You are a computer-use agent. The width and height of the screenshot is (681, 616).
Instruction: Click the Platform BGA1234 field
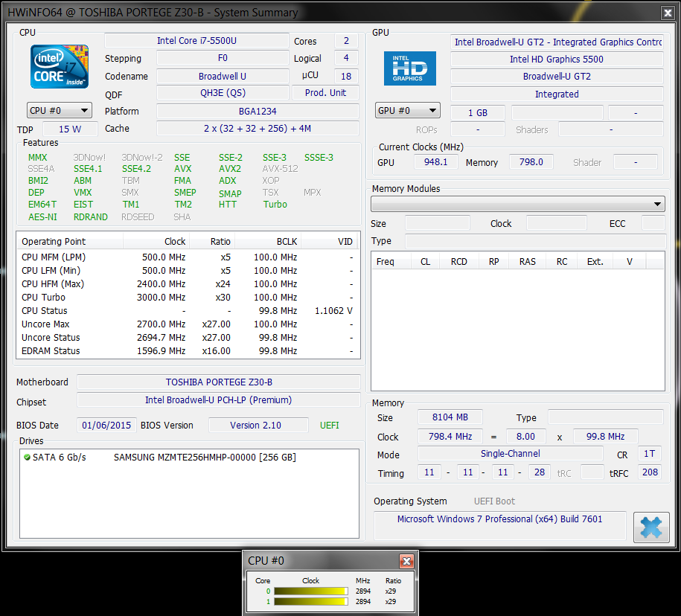pos(258,111)
